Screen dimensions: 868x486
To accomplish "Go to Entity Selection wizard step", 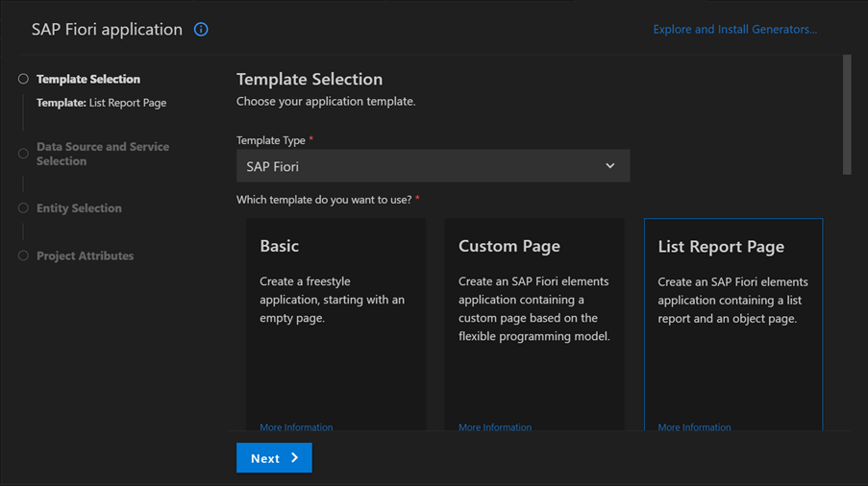I will (79, 207).
